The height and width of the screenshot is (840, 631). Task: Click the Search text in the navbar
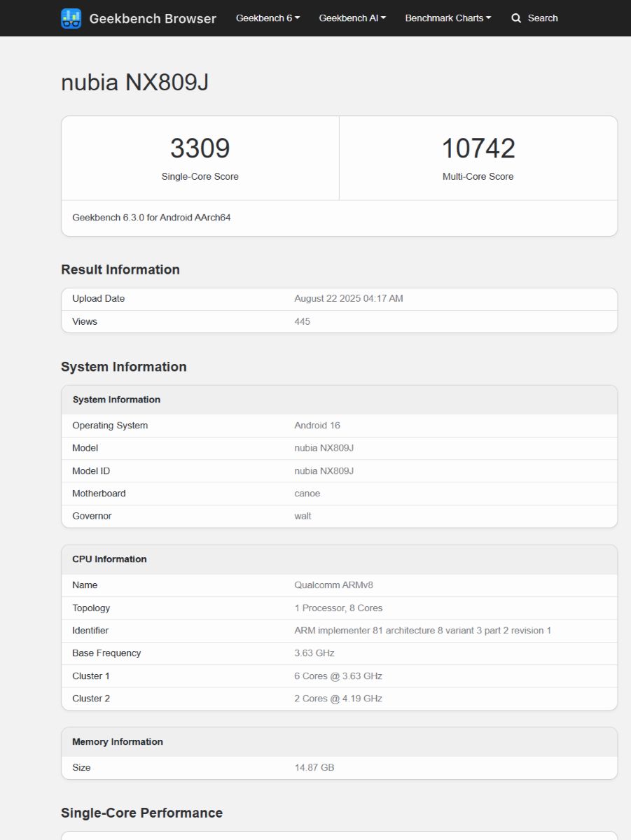[x=543, y=18]
